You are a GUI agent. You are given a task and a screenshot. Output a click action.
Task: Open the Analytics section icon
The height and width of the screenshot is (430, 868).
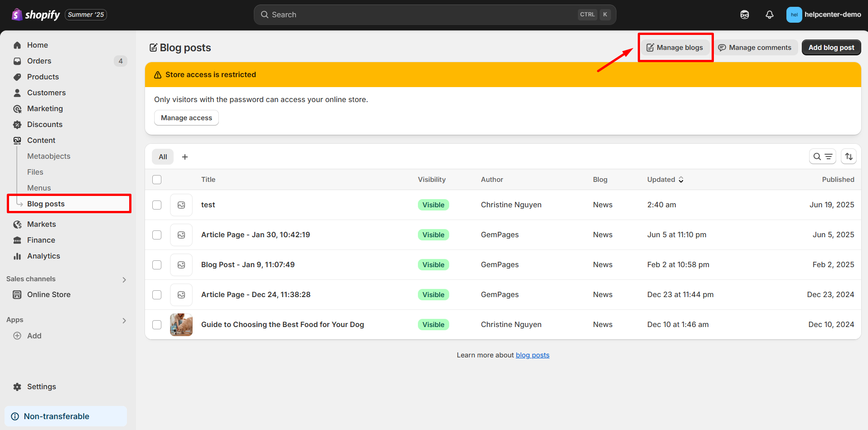17,256
